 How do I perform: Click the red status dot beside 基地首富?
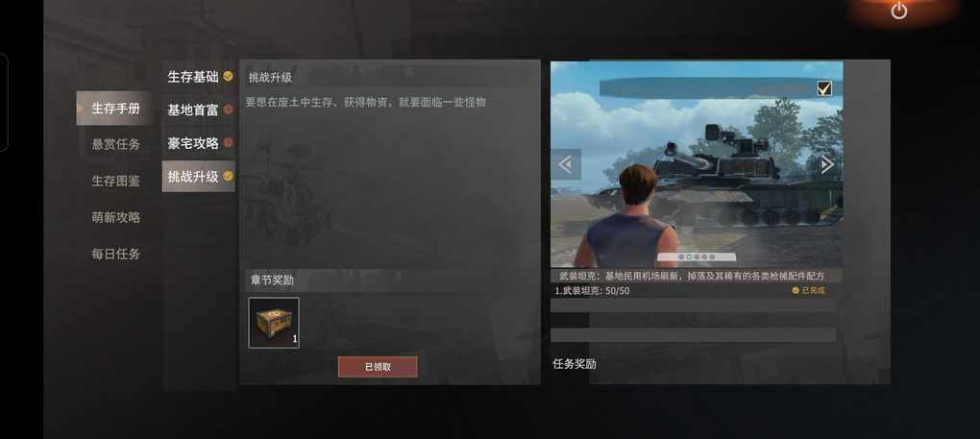pos(228,110)
